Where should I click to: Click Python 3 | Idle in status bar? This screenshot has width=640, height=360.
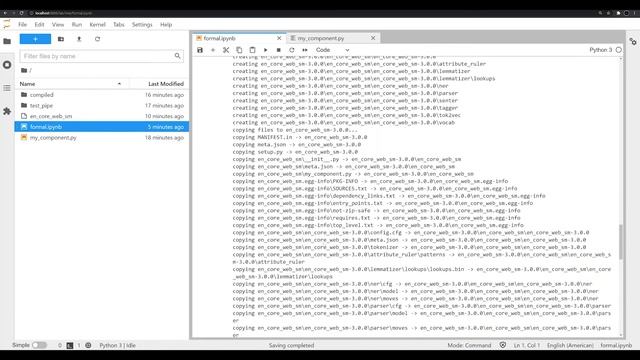pyautogui.click(x=118, y=345)
